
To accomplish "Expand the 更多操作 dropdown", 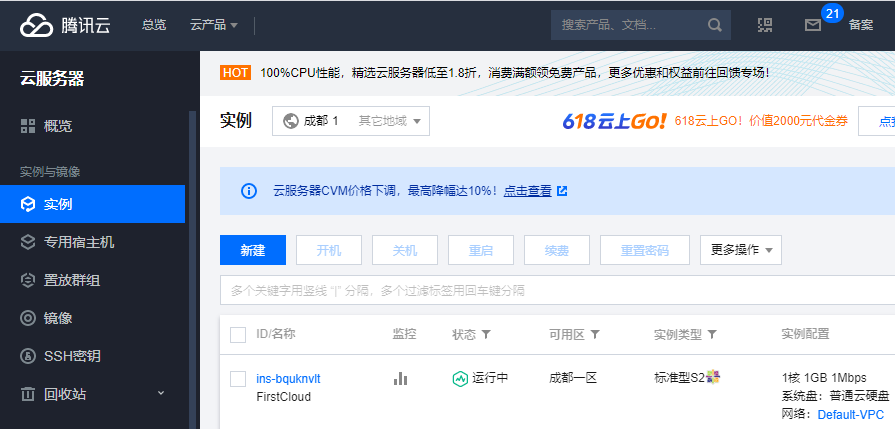I will click(740, 250).
